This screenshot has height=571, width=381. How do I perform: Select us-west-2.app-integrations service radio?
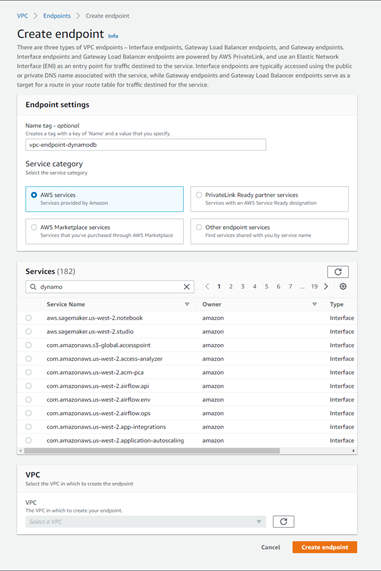pos(28,427)
